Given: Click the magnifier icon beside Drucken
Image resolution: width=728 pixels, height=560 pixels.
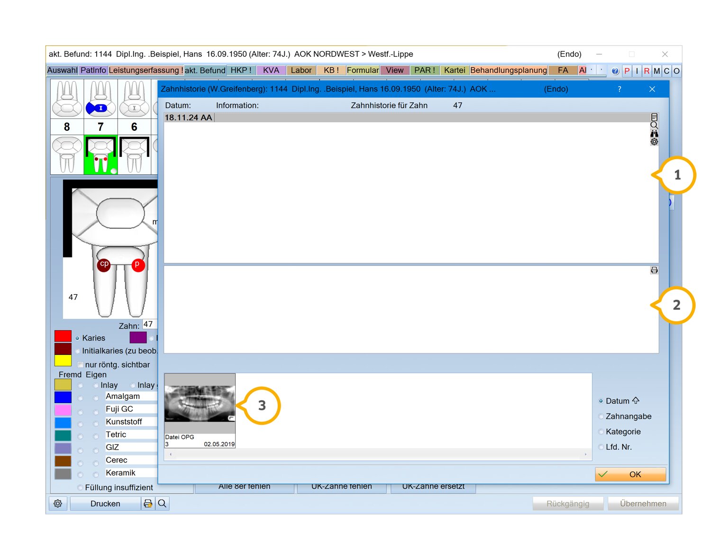Looking at the screenshot, I should [x=162, y=504].
